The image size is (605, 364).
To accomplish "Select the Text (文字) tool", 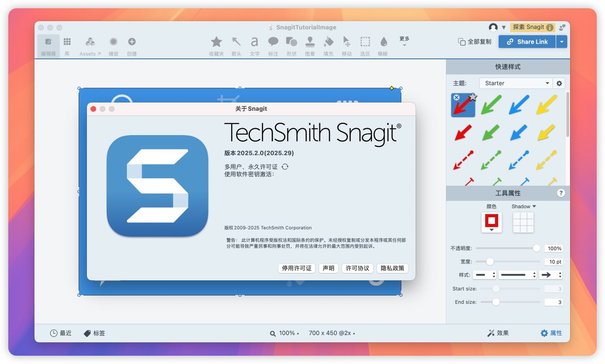I will 255,46.
